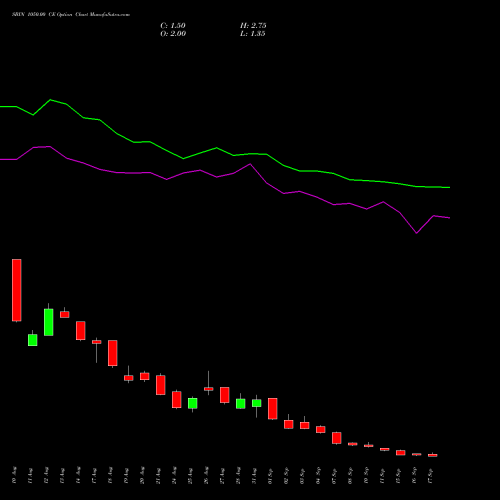Click the red candle for 01 Sep

273,408
